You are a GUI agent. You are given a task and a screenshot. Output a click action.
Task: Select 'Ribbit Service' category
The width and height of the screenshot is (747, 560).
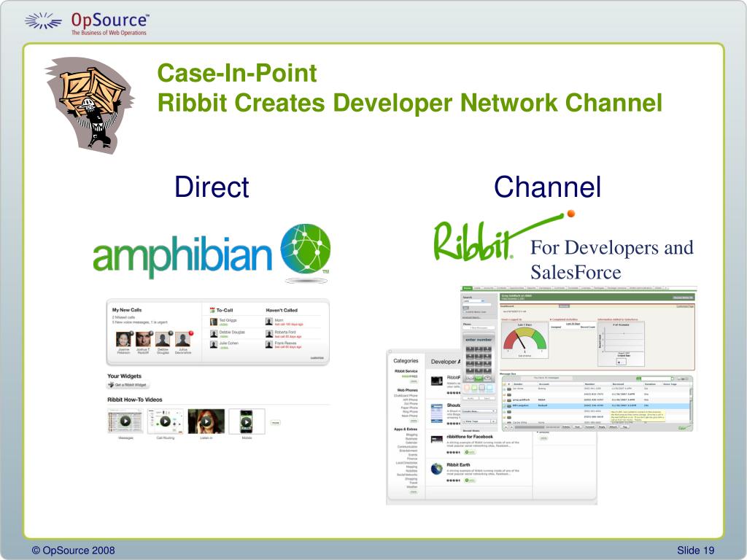point(406,371)
